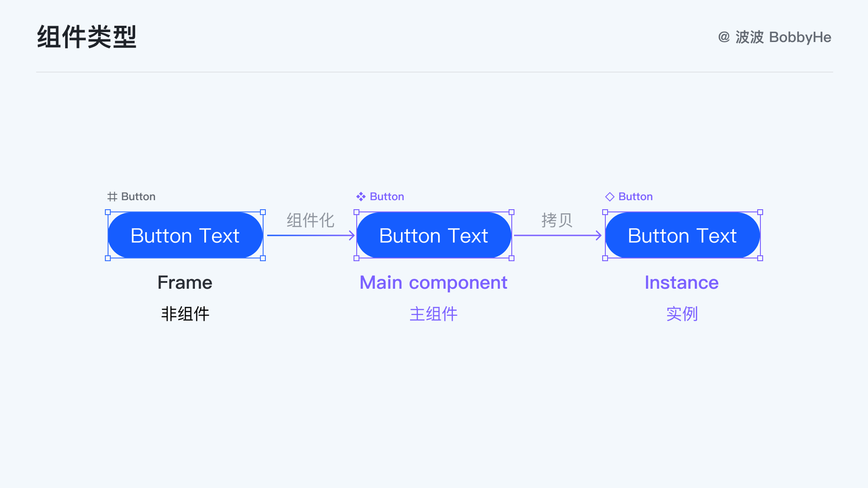Click the arrow under the 拷贝 label
This screenshot has height=488, width=868.
pyautogui.click(x=558, y=235)
